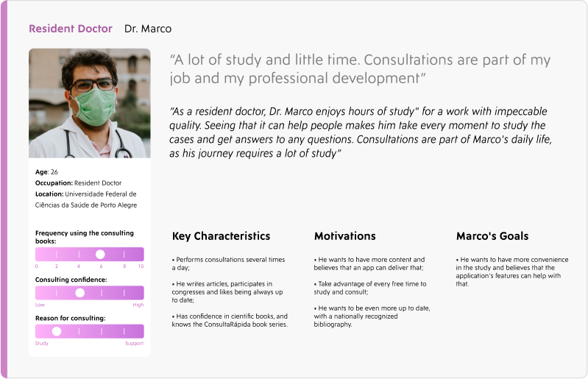Click the Dr. Marco portrait photo

click(90, 103)
